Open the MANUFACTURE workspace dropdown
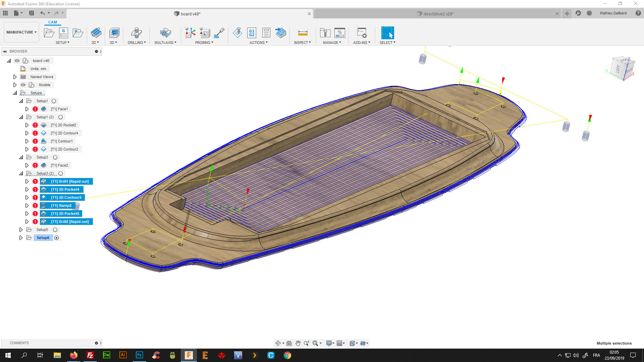644x362 pixels. click(21, 32)
